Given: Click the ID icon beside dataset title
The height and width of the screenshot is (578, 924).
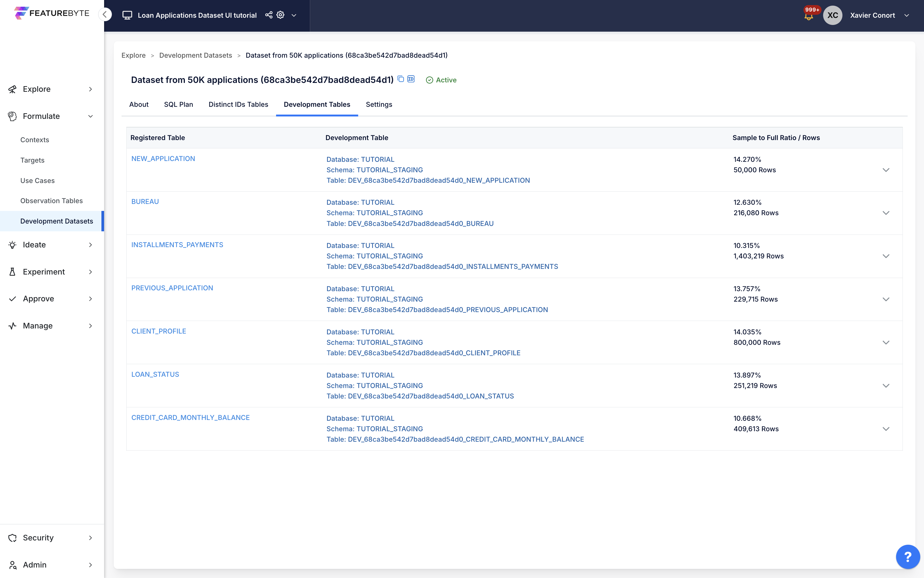Looking at the screenshot, I should pos(411,79).
